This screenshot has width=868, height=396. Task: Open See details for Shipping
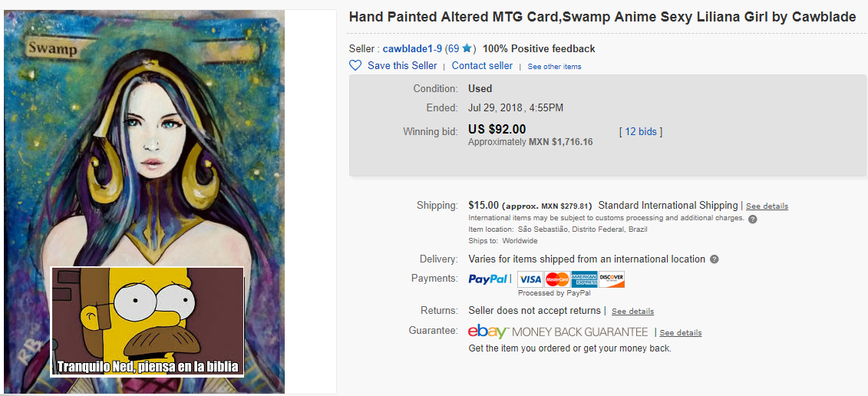767,206
